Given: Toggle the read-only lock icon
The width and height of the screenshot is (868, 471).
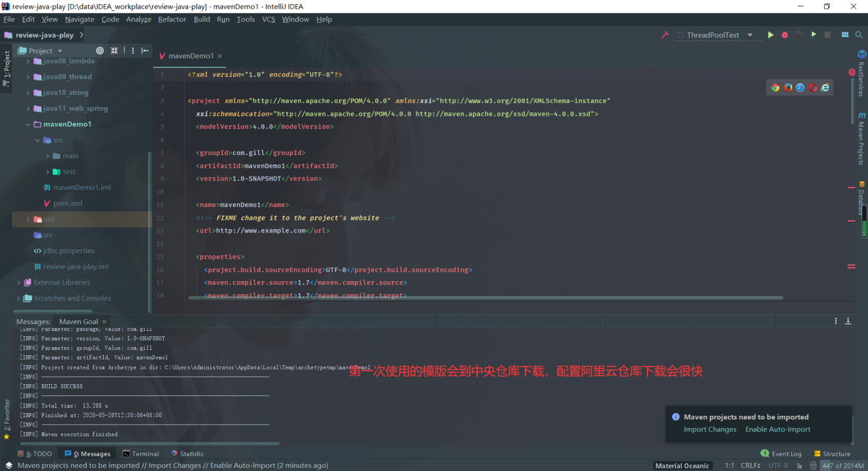Looking at the screenshot, I should 799,465.
